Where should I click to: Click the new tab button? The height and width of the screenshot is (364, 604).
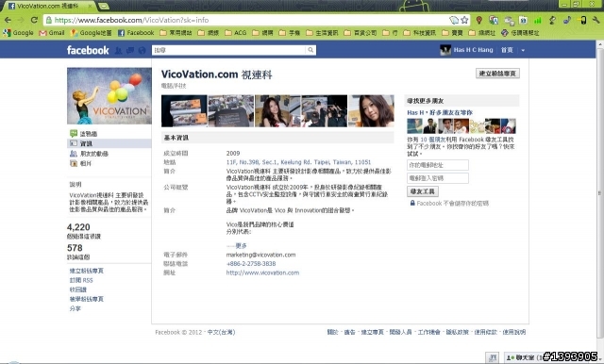click(103, 6)
